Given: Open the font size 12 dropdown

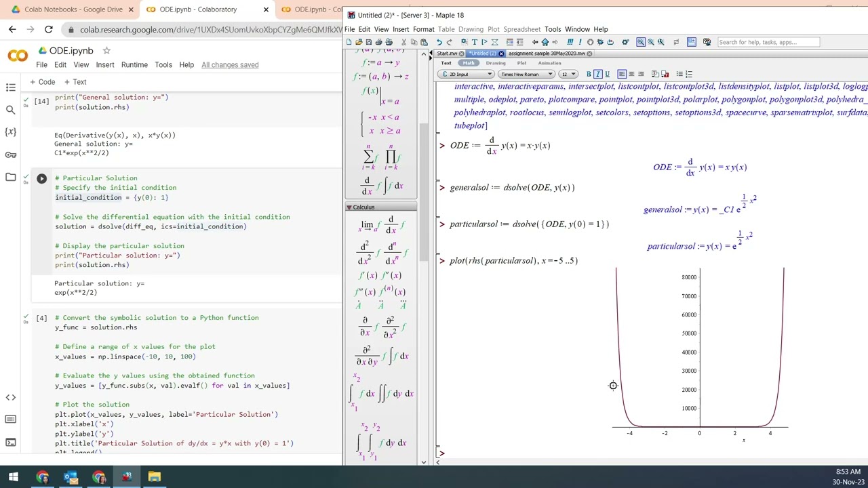Looking at the screenshot, I should pyautogui.click(x=568, y=74).
